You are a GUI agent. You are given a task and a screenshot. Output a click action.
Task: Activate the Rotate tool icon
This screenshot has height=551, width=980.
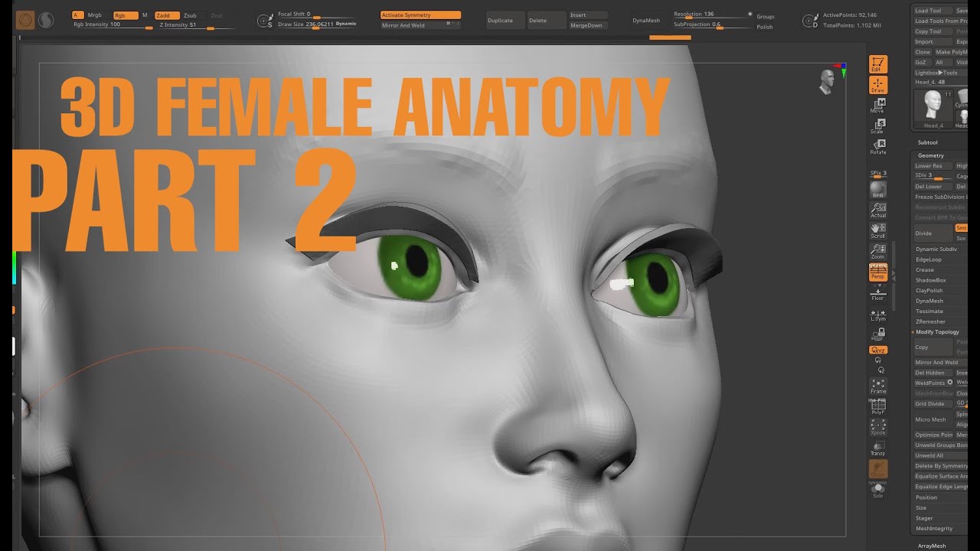[x=877, y=147]
